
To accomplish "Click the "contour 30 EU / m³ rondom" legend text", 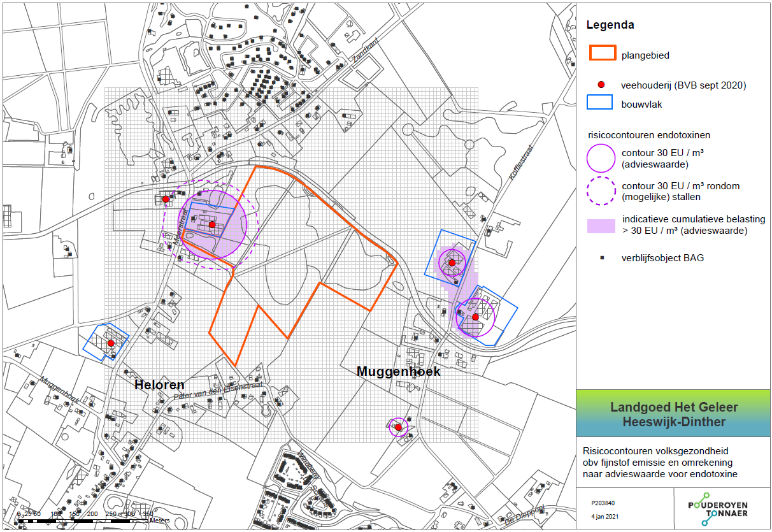I will [680, 186].
